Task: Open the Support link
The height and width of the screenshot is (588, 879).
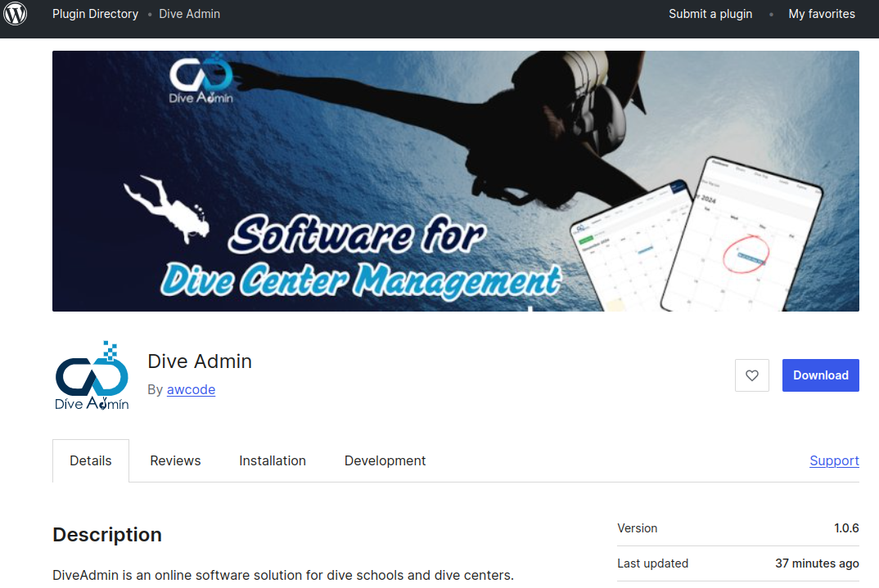Action: 834,460
